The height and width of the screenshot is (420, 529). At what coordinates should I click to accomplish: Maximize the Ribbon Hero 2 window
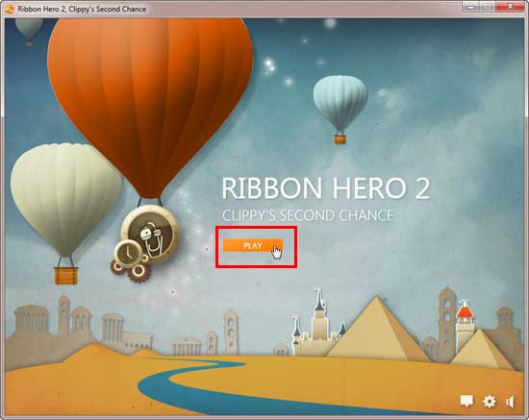click(x=489, y=7)
